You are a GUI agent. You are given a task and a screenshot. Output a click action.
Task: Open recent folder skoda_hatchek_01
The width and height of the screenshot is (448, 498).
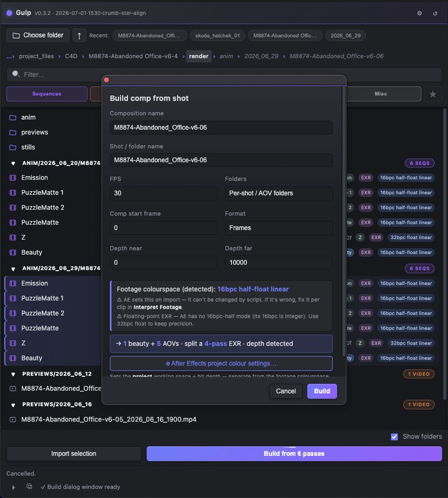tap(217, 36)
